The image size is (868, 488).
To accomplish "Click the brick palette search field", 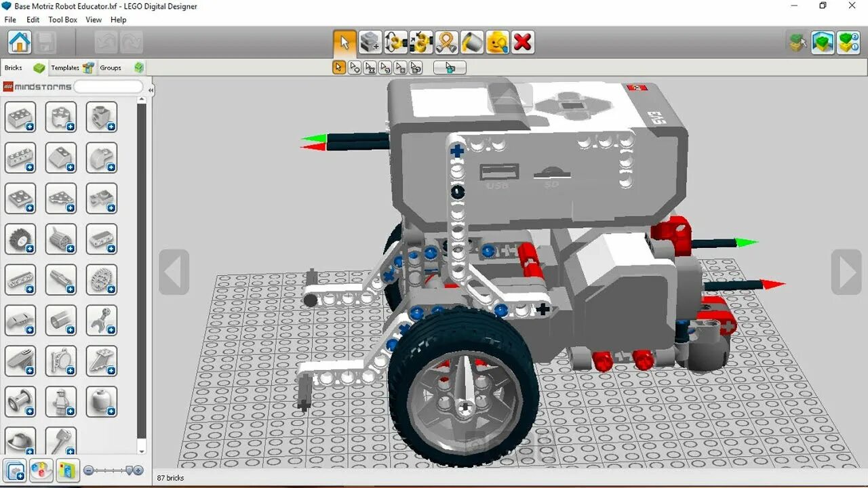I will point(108,87).
